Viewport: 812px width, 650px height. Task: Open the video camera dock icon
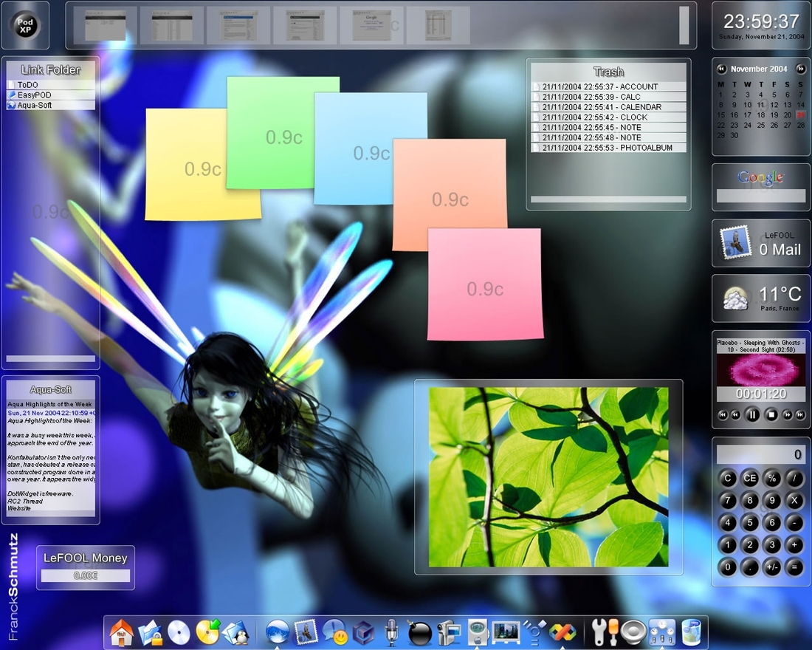click(x=449, y=632)
